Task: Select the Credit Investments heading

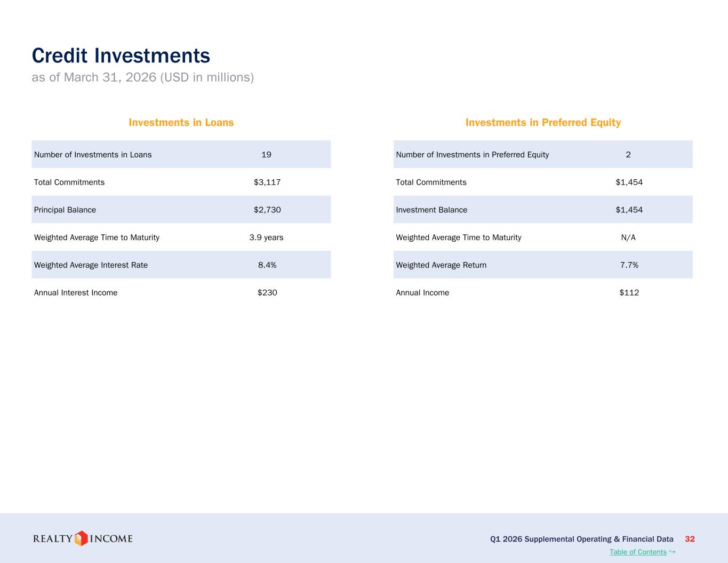Action: (x=121, y=55)
